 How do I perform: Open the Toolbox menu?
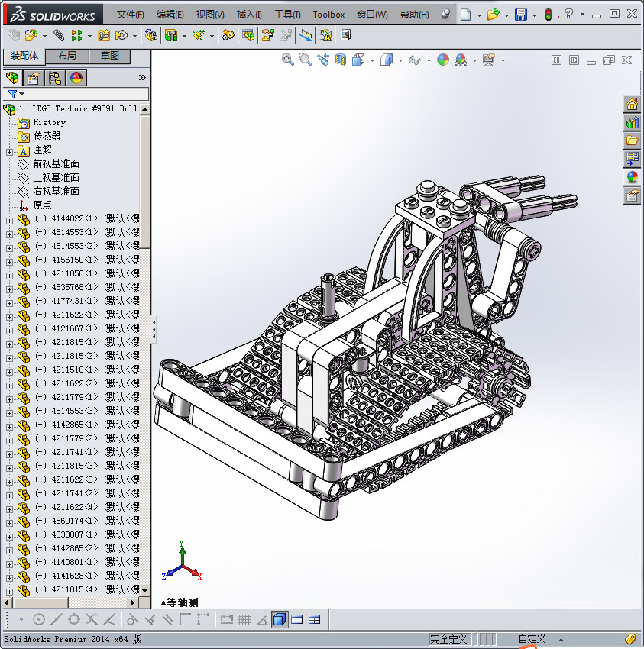[x=328, y=15]
